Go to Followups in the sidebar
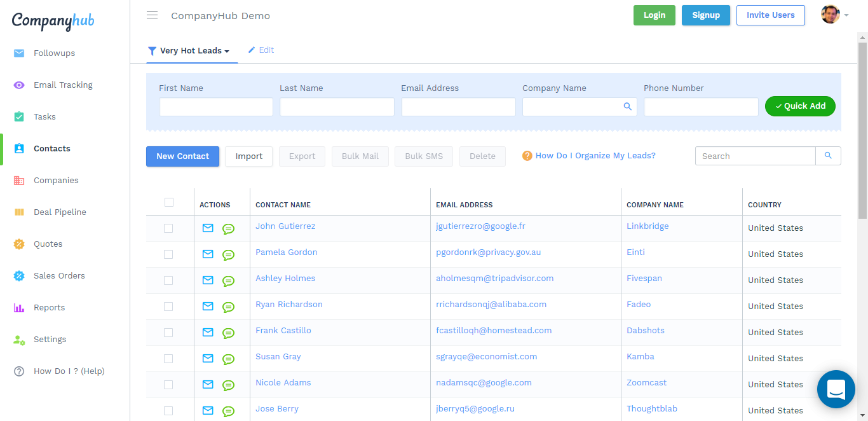This screenshot has width=868, height=421. click(x=54, y=53)
